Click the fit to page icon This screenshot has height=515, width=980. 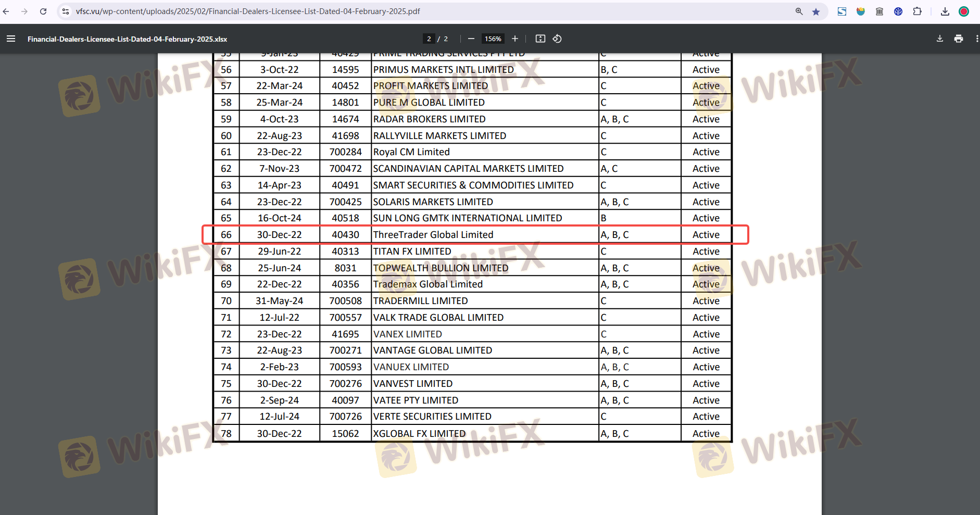541,39
